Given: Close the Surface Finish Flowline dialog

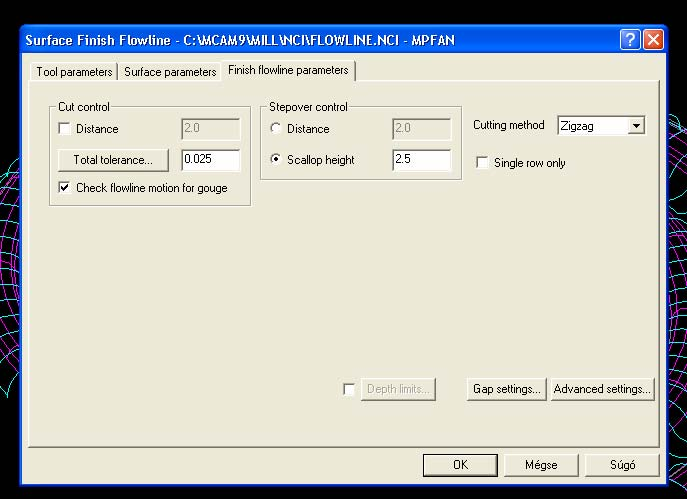Looking at the screenshot, I should point(653,40).
